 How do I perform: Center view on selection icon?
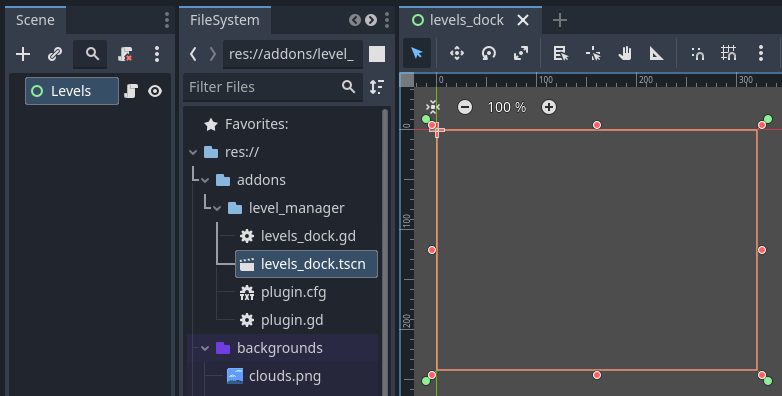click(x=432, y=107)
